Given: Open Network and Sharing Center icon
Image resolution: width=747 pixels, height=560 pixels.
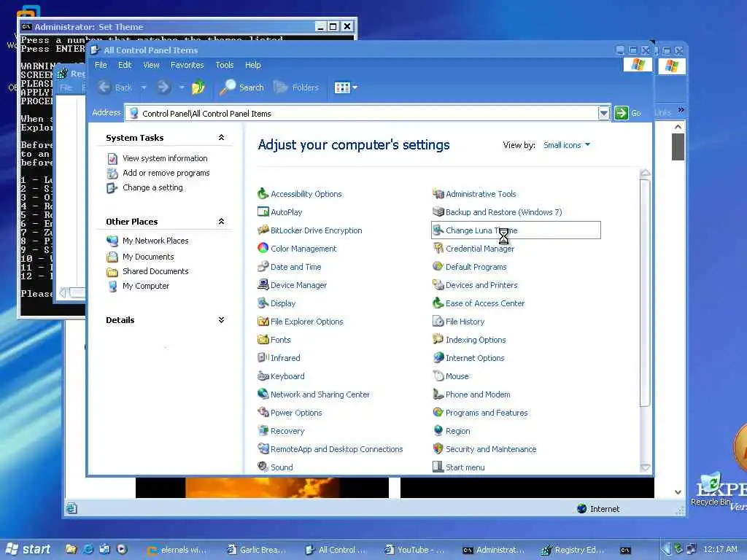Looking at the screenshot, I should coord(263,394).
